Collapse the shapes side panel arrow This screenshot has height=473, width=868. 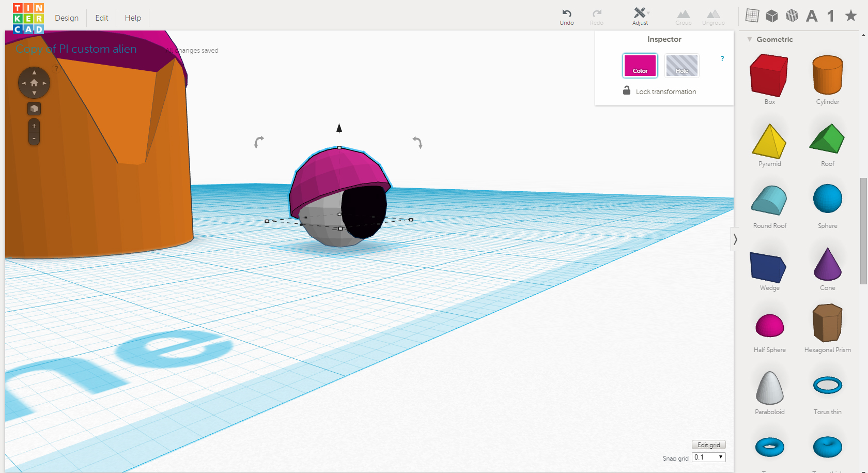[x=735, y=239]
